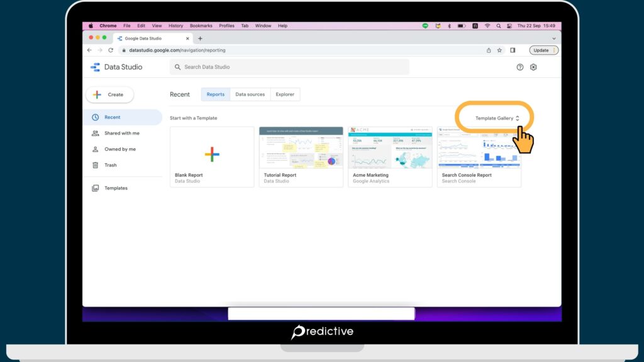Select Templates in the left sidebar
Image resolution: width=644 pixels, height=362 pixels.
coord(116,187)
